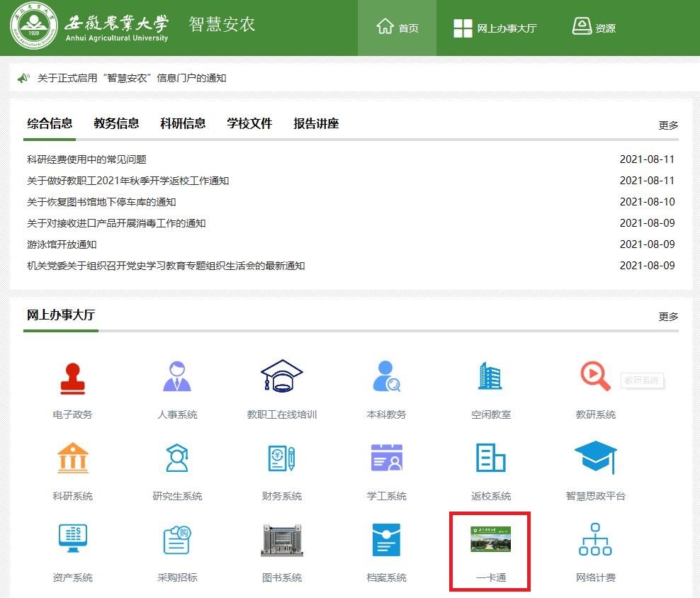Image resolution: width=700 pixels, height=598 pixels.
Task: Open 资源 in the top navigation
Action: click(x=594, y=28)
